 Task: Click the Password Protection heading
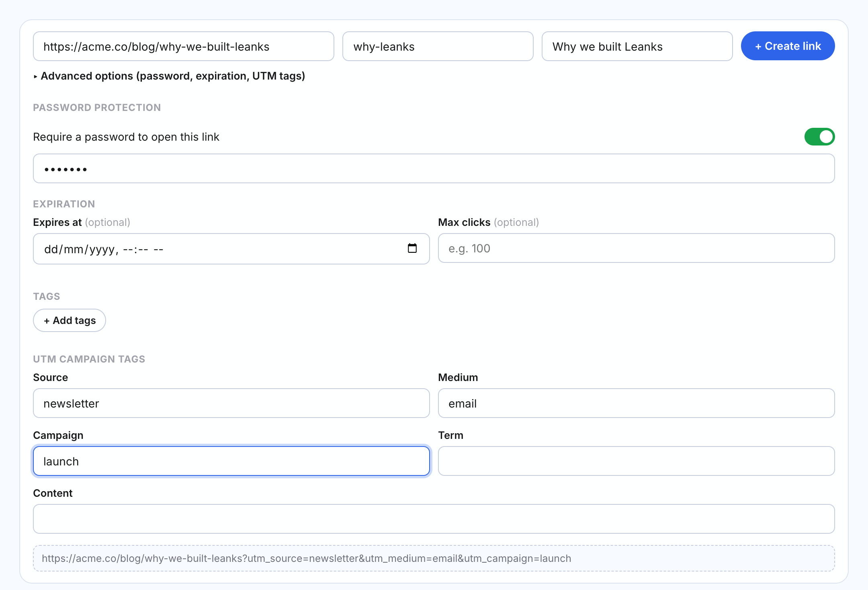coord(97,108)
